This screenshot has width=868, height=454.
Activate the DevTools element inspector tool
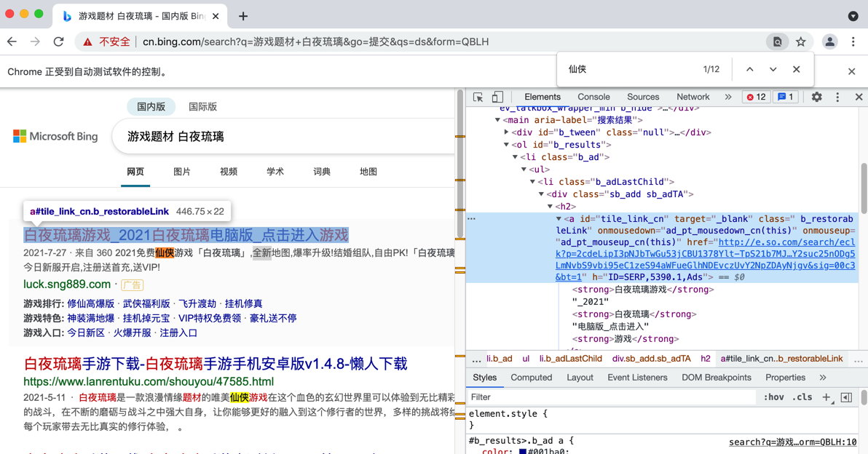pyautogui.click(x=478, y=97)
